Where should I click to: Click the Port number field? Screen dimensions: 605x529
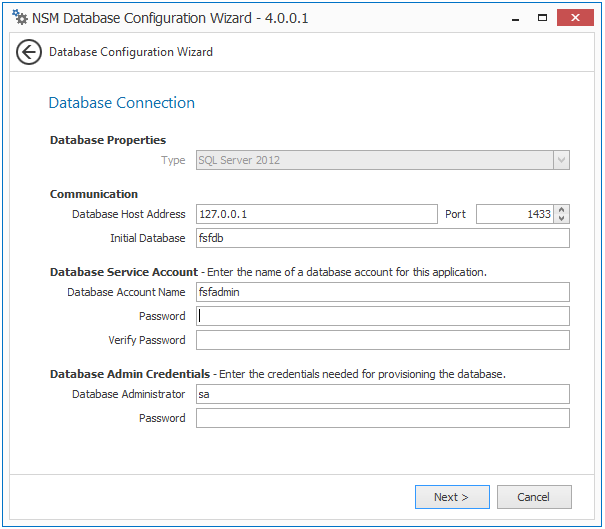pos(514,214)
